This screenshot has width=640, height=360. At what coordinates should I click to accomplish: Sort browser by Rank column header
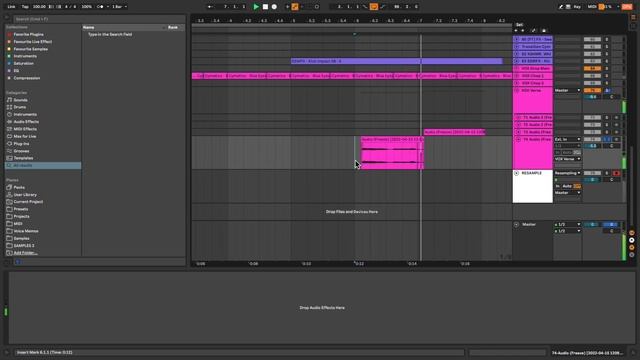click(x=173, y=27)
